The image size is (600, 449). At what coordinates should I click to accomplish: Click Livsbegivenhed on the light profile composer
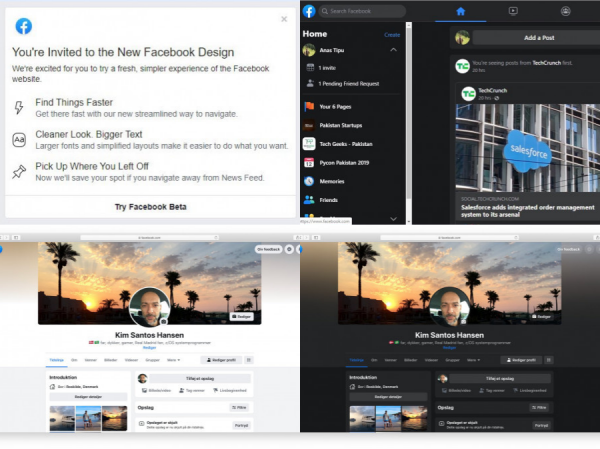coord(230,390)
